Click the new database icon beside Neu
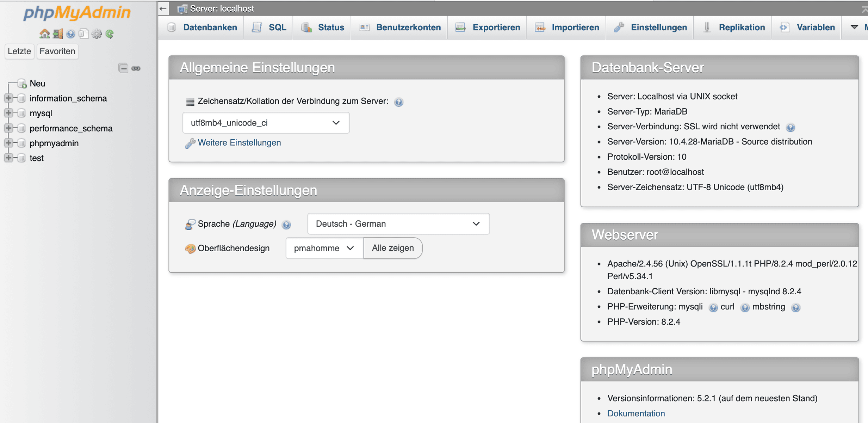The height and width of the screenshot is (423, 868). 22,84
